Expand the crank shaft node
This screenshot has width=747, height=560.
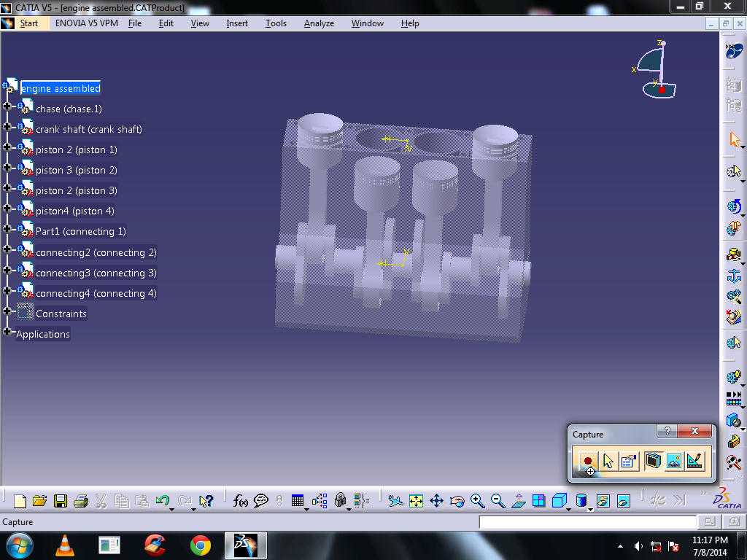coord(7,127)
